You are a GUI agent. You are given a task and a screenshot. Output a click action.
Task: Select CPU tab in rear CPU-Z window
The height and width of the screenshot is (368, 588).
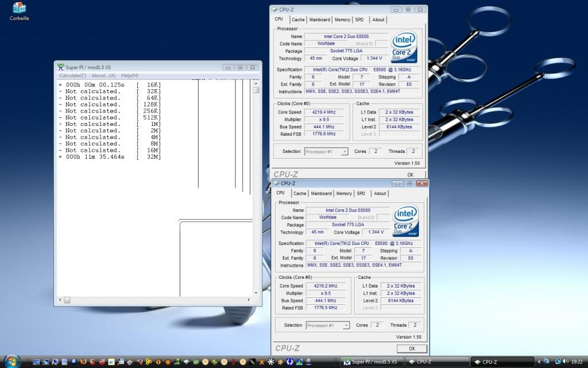(279, 19)
